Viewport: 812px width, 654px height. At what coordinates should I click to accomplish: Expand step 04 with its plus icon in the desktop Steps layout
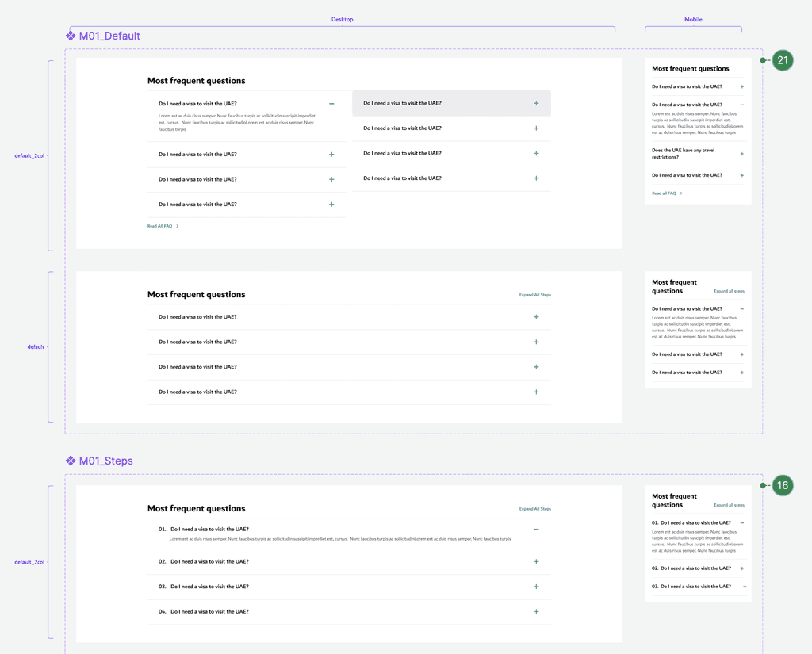536,611
